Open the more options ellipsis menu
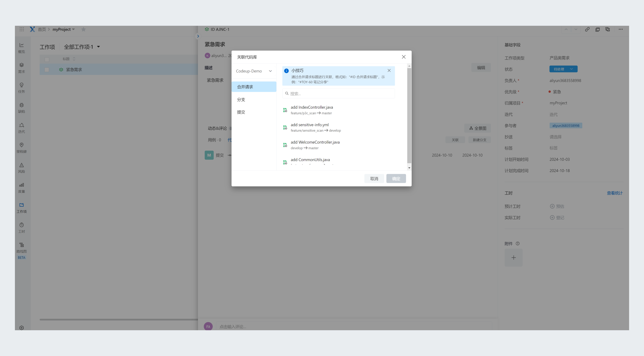 621,29
